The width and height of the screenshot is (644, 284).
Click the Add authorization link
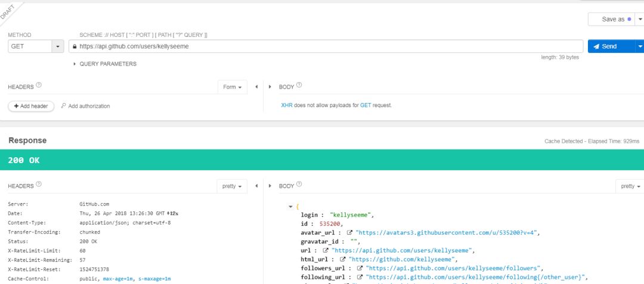point(89,106)
